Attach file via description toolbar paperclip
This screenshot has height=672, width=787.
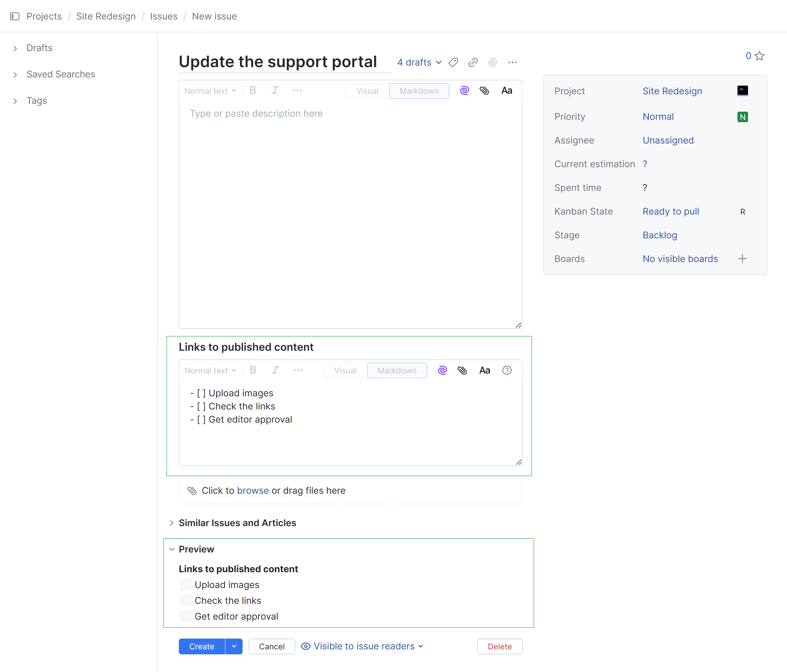484,91
